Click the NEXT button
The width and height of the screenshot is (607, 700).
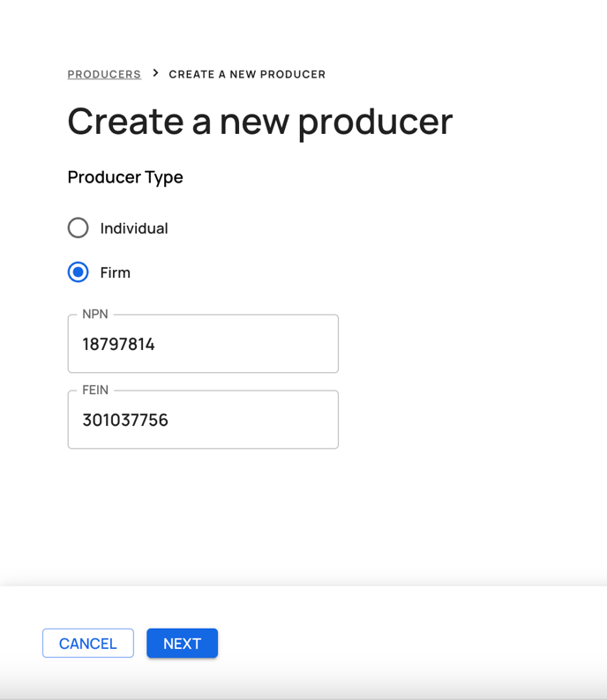(x=183, y=644)
